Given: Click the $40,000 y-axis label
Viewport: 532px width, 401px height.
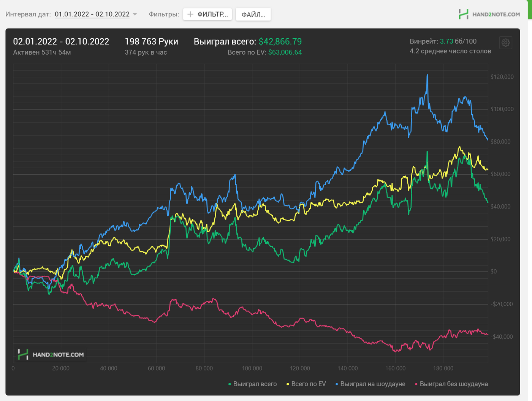Looking at the screenshot, I should (x=500, y=207).
